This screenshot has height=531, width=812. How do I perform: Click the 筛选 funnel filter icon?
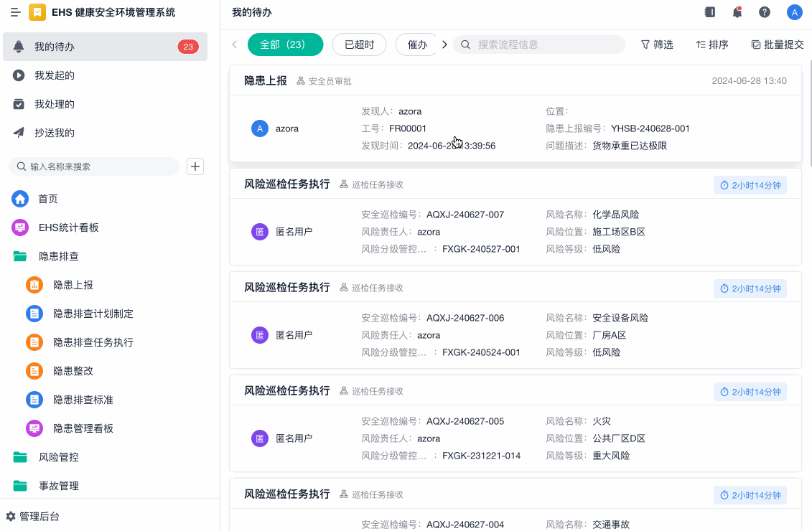[x=645, y=45]
